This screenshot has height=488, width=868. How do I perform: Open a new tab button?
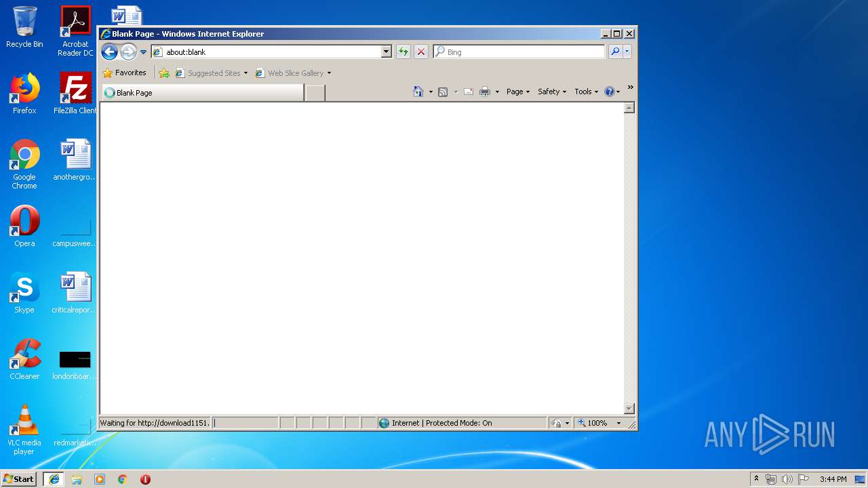click(x=315, y=93)
